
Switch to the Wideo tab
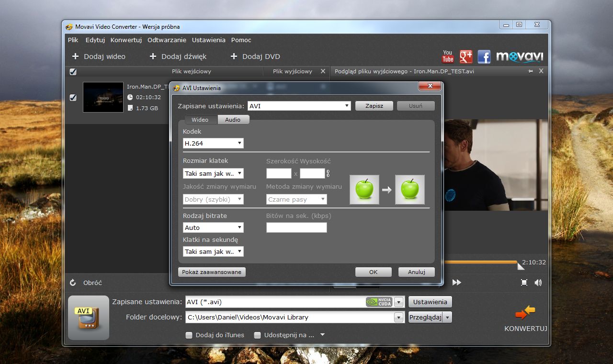pos(200,120)
